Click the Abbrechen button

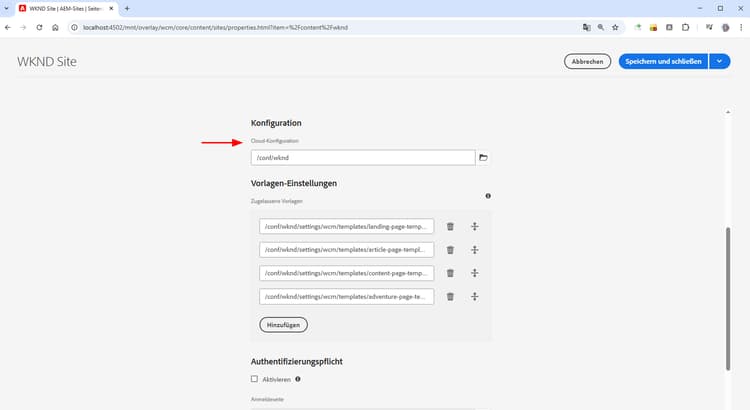(587, 61)
